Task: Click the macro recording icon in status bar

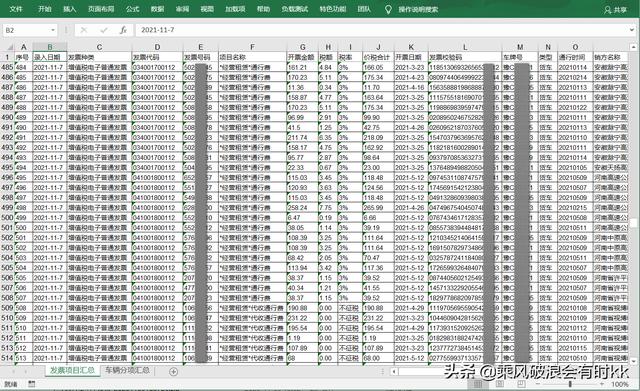Action: click(x=32, y=384)
